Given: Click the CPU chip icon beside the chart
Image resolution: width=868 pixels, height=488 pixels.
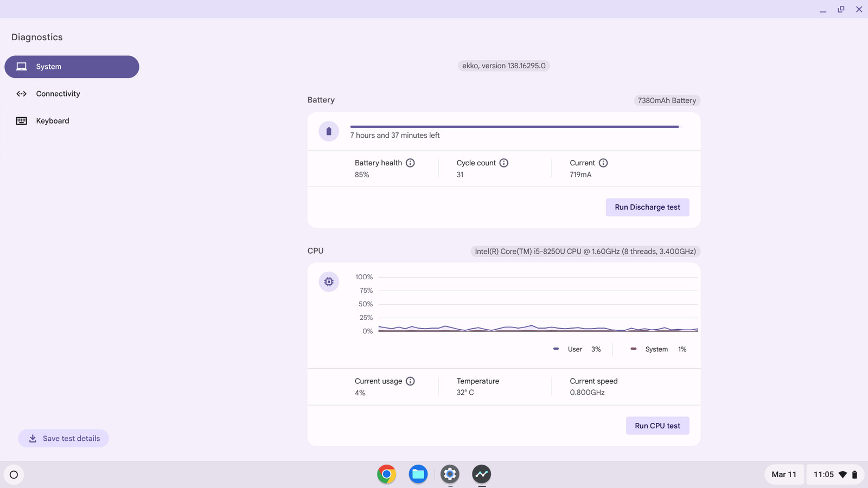Looking at the screenshot, I should point(329,282).
